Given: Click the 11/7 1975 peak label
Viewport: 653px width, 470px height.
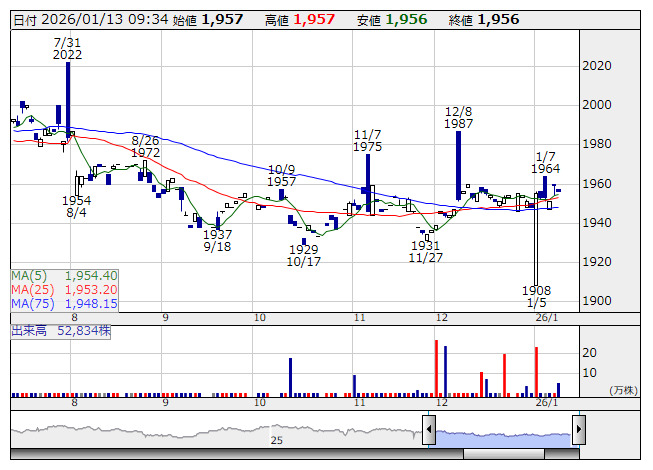Looking at the screenshot, I should (367, 141).
